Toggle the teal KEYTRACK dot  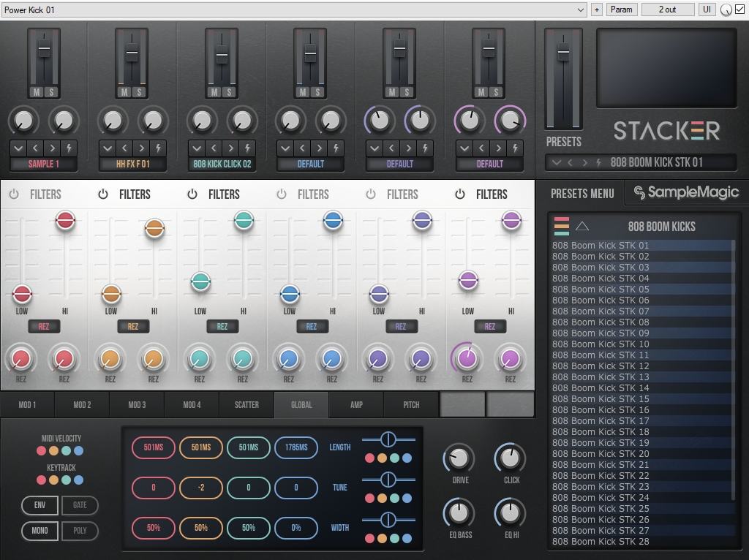click(x=67, y=480)
